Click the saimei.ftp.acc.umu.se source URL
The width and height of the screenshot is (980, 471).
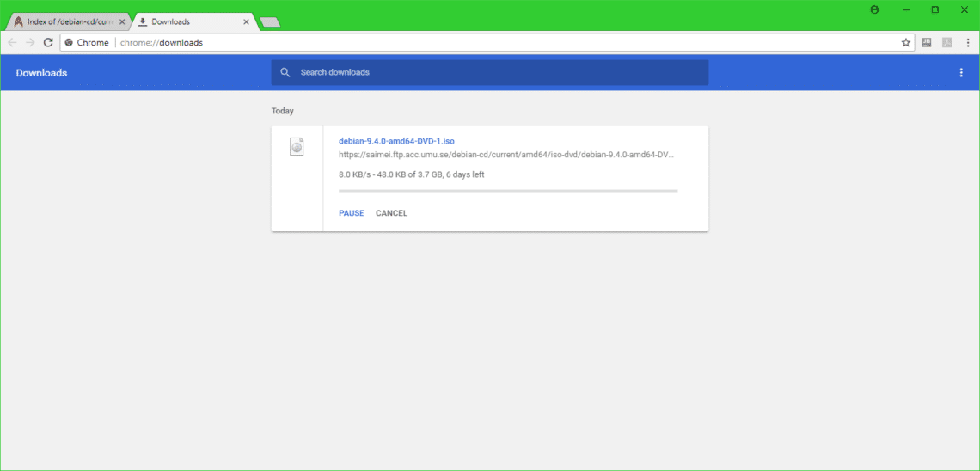point(507,155)
